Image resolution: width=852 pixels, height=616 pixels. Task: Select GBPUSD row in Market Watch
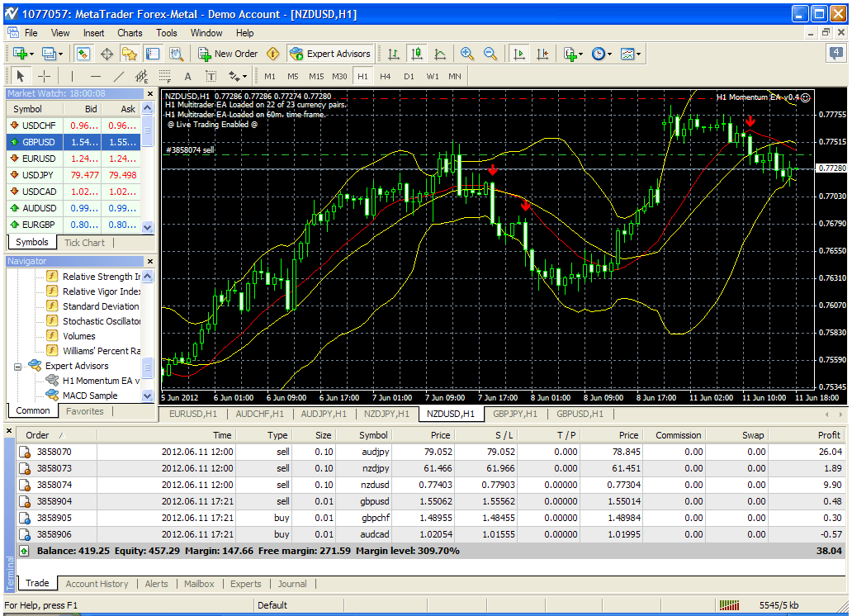coord(74,142)
